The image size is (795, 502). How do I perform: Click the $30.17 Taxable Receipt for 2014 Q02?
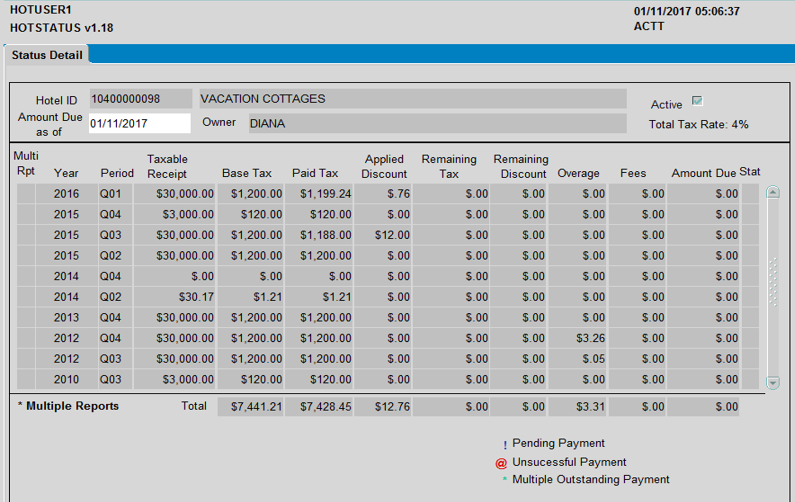point(175,297)
